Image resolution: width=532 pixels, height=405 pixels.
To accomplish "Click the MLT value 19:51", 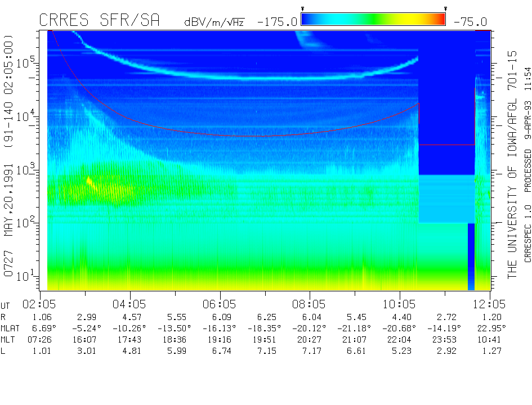I will pyautogui.click(x=264, y=340).
